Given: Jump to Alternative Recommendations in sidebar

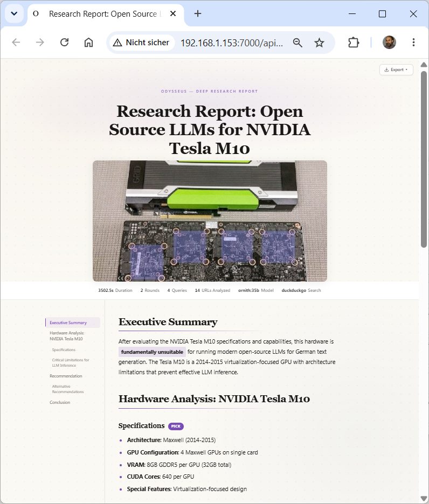Looking at the screenshot, I should point(68,389).
